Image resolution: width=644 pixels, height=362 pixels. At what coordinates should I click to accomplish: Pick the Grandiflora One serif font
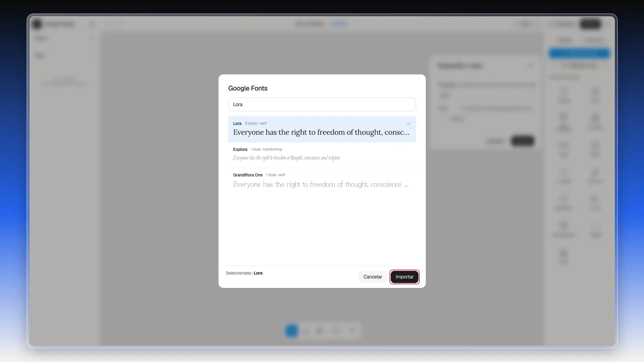tap(322, 181)
